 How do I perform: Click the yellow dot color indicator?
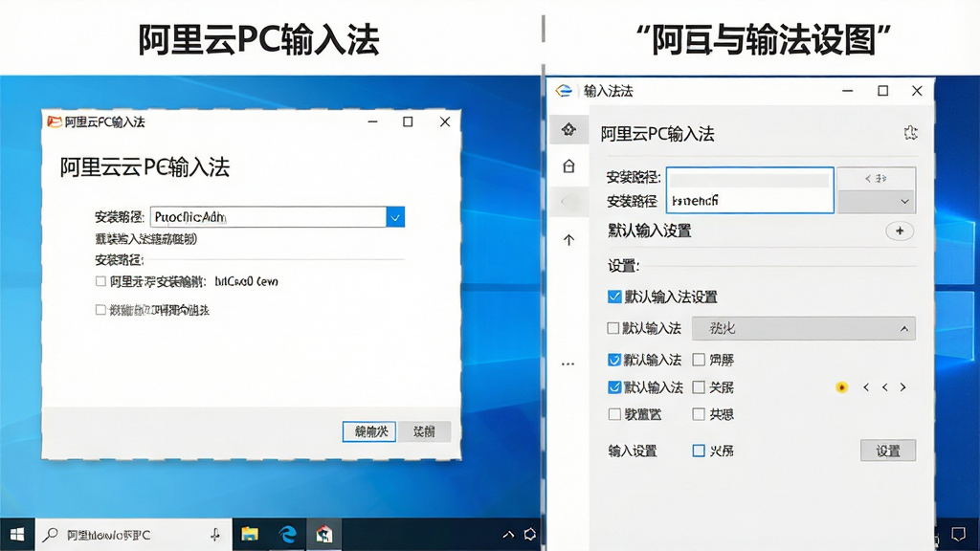pos(841,387)
